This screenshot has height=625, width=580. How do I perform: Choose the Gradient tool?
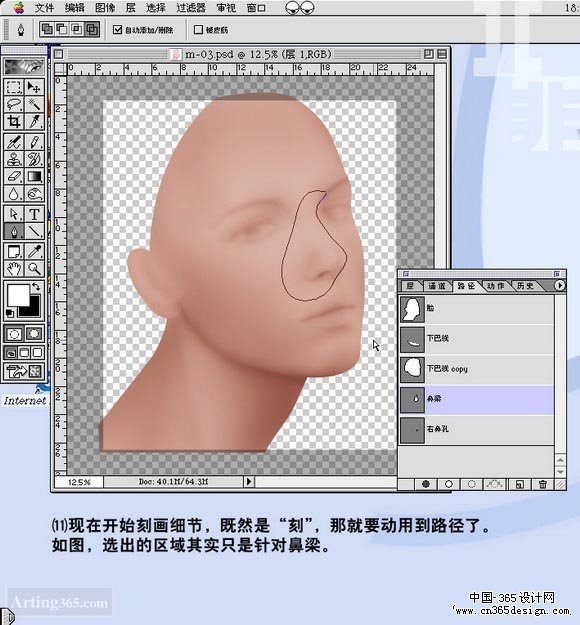(x=34, y=176)
